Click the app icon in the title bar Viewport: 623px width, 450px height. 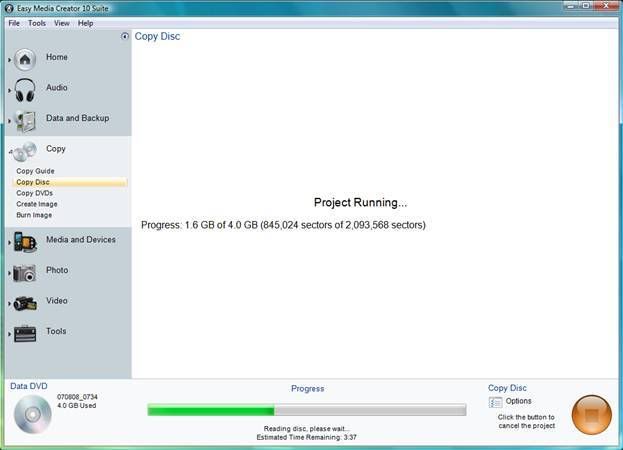coord(9,8)
